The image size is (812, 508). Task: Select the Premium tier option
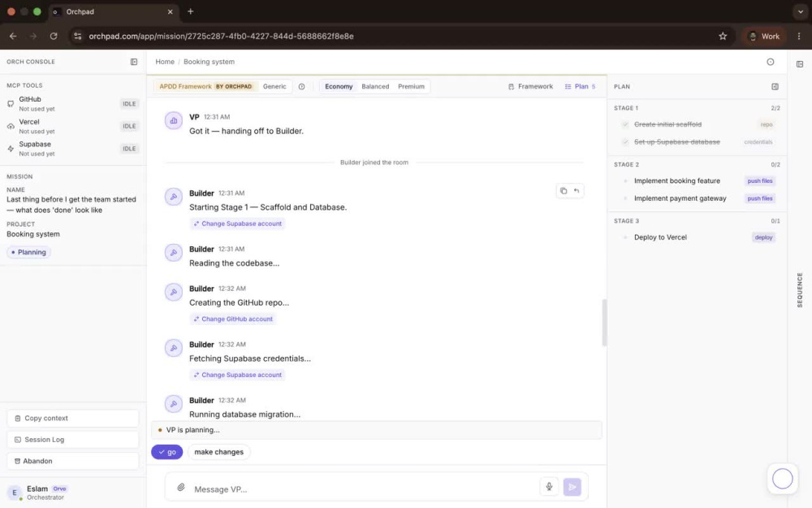pyautogui.click(x=411, y=87)
